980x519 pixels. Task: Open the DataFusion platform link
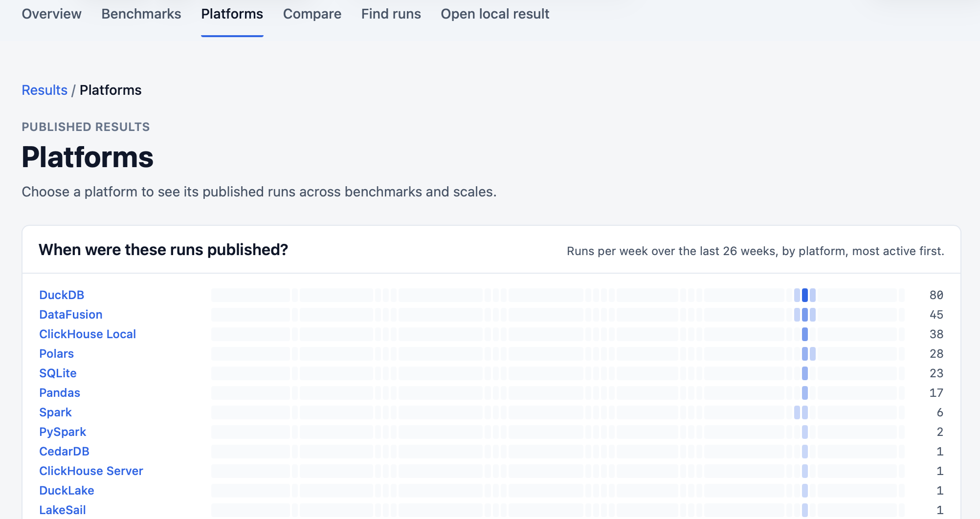coord(71,315)
